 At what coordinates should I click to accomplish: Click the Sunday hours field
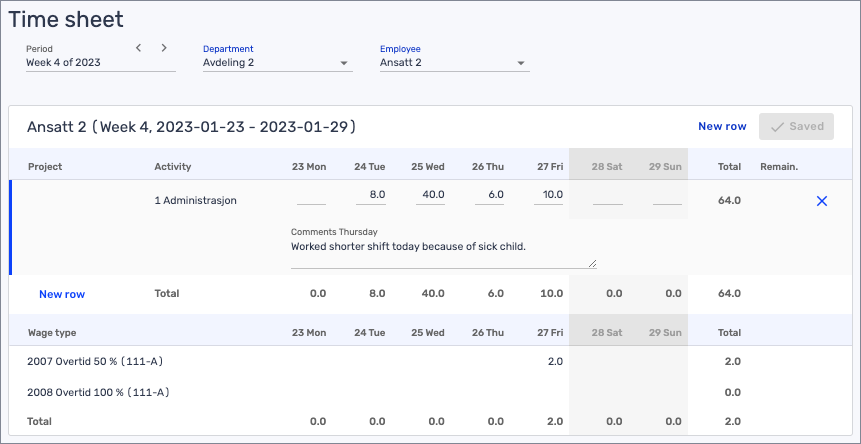click(667, 196)
